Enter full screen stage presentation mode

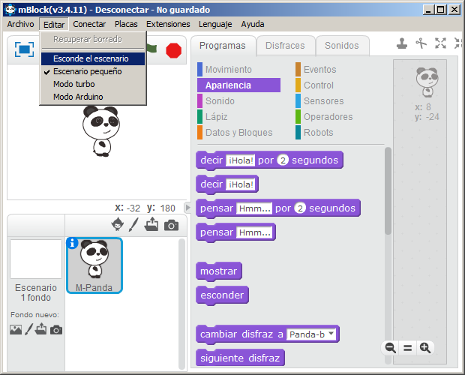click(24, 49)
